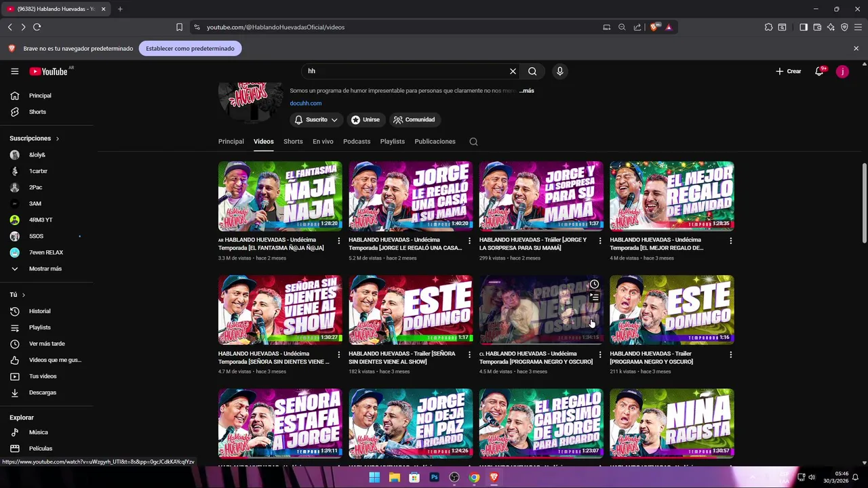Open options for PROGRAMA NEGRO Y OSCURO Trailer
Screen dimensions: 868x488
click(730, 354)
